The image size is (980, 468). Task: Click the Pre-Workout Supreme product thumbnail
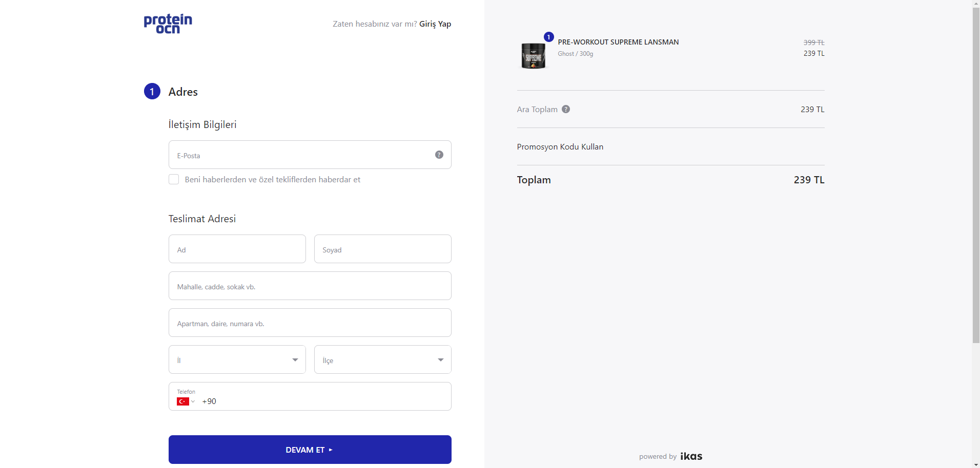[x=534, y=55]
